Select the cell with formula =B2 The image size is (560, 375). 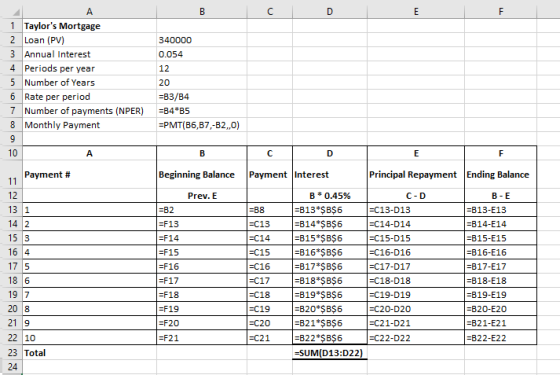coord(201,210)
